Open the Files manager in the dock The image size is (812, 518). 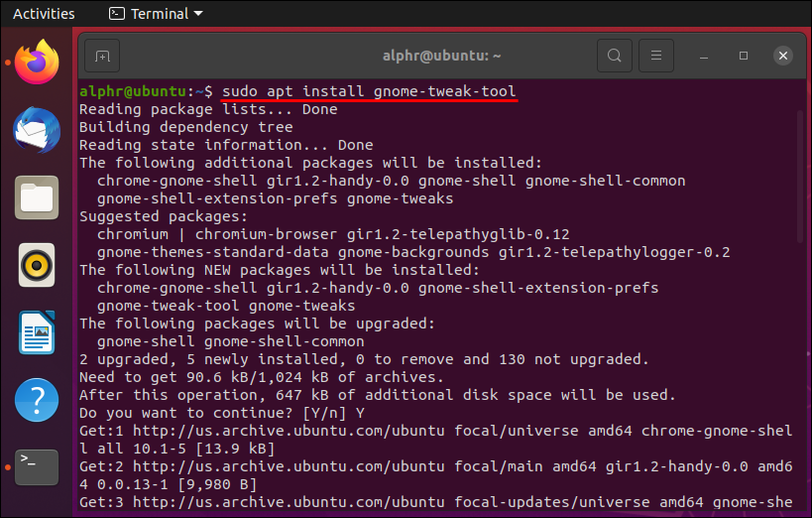coord(37,196)
